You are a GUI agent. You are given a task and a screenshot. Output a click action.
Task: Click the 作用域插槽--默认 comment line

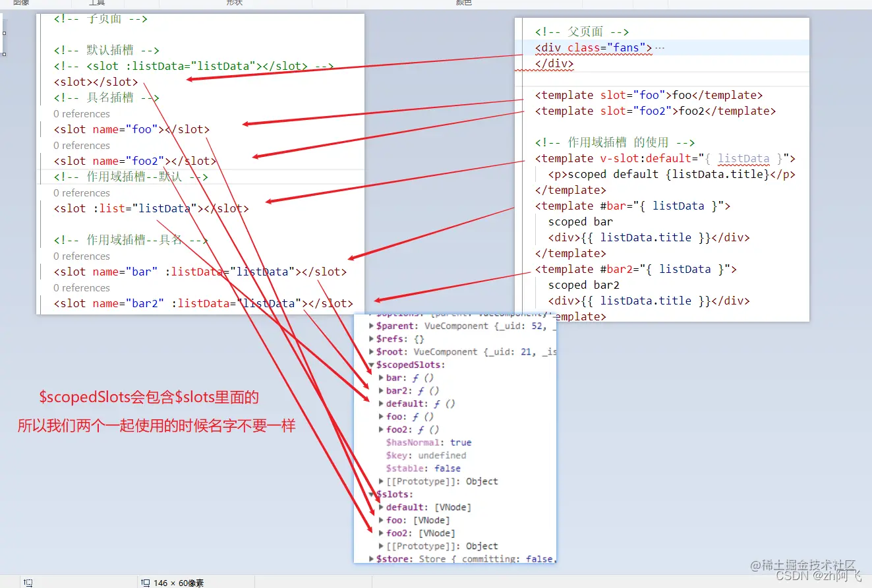point(131,177)
